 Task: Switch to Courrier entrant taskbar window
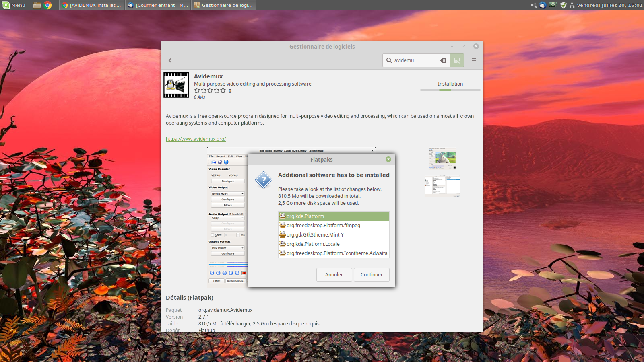(x=158, y=5)
